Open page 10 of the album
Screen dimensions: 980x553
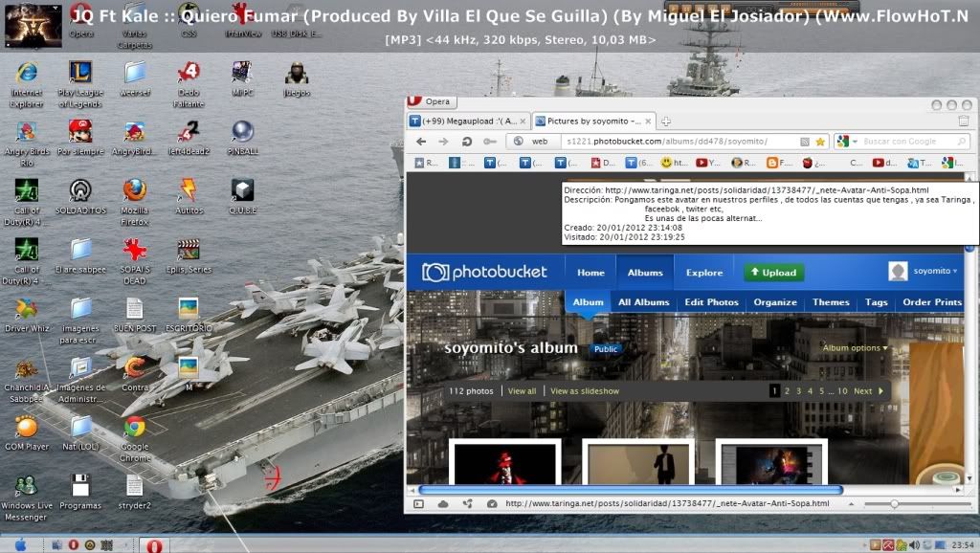click(x=842, y=391)
